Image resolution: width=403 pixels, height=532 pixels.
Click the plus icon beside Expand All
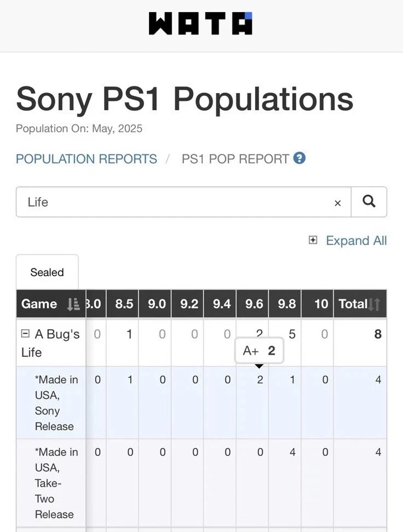[x=313, y=241]
